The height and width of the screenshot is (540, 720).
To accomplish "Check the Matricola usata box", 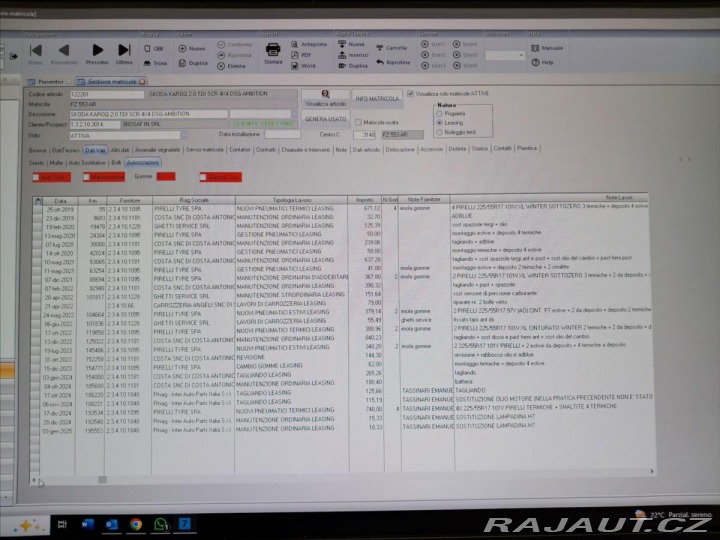I will (359, 123).
